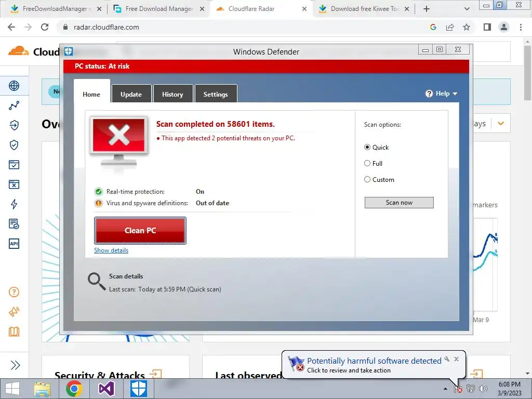This screenshot has width=532, height=399.
Task: Open the lightning bolt sidebar icon
Action: pyautogui.click(x=14, y=204)
